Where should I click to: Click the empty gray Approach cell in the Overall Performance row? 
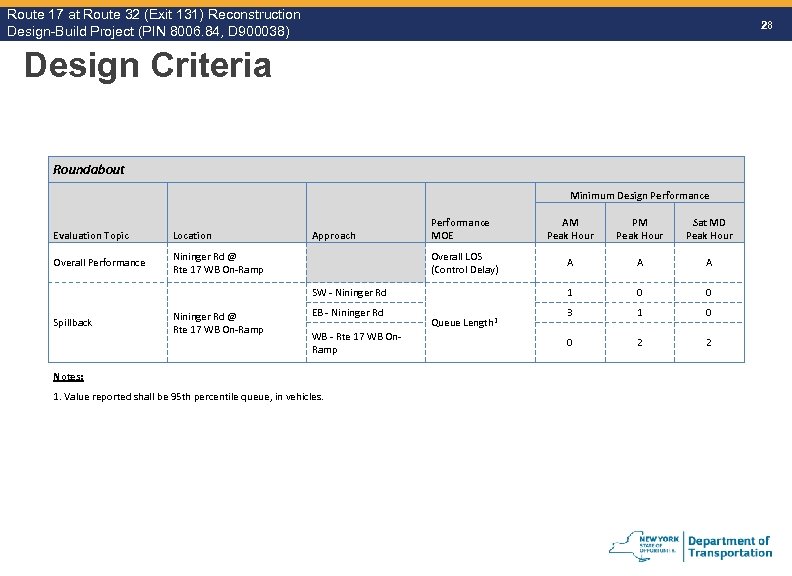click(366, 263)
